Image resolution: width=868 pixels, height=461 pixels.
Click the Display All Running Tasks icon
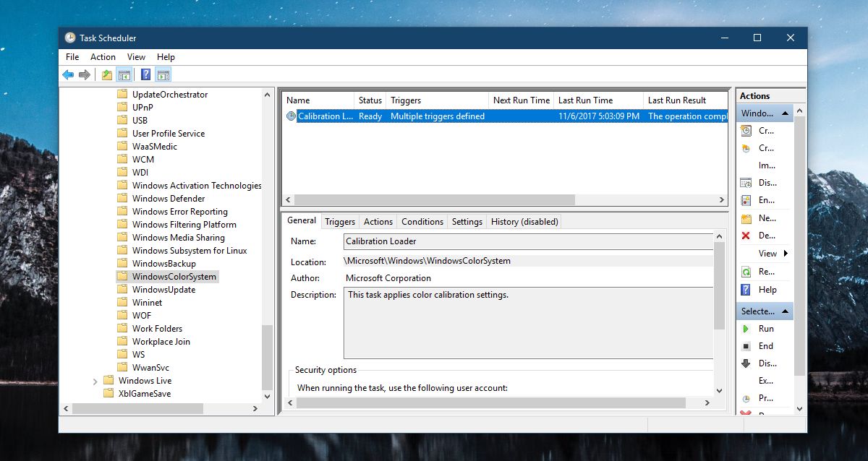[x=746, y=183]
